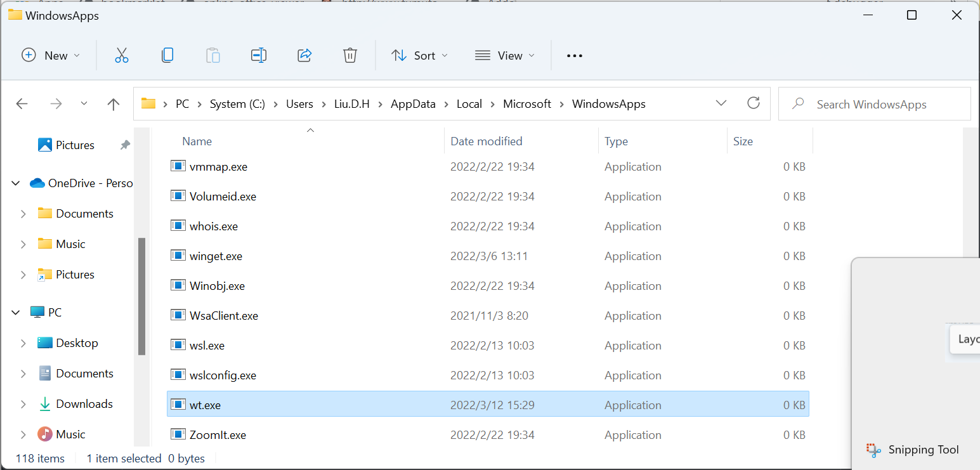The image size is (980, 470).
Task: Select the pinned Pictures quick access item
Action: 75,145
